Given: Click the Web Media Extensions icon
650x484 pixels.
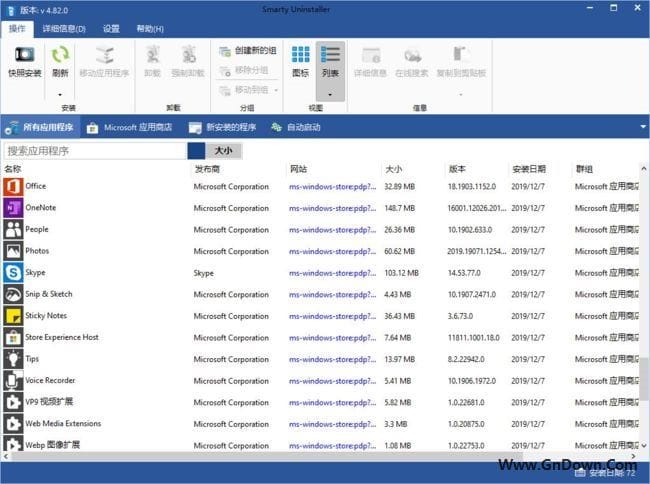Looking at the screenshot, I should pyautogui.click(x=13, y=424).
